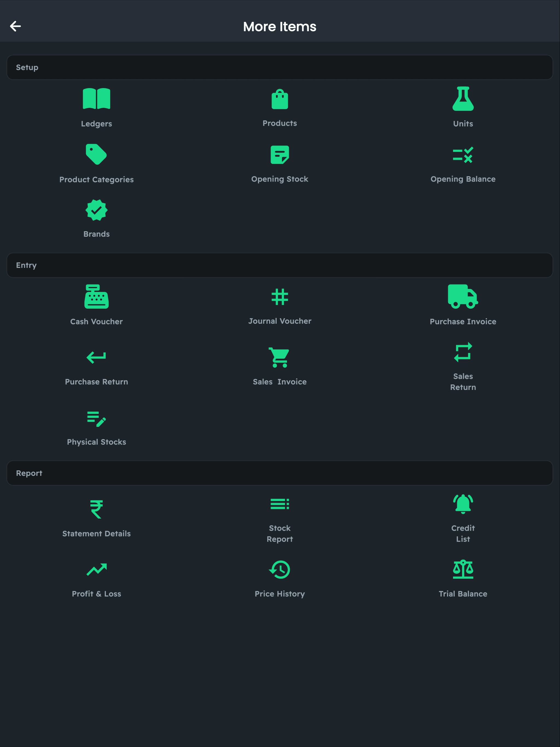Open Profit & Loss trend icon
560x747 pixels.
[x=97, y=569]
